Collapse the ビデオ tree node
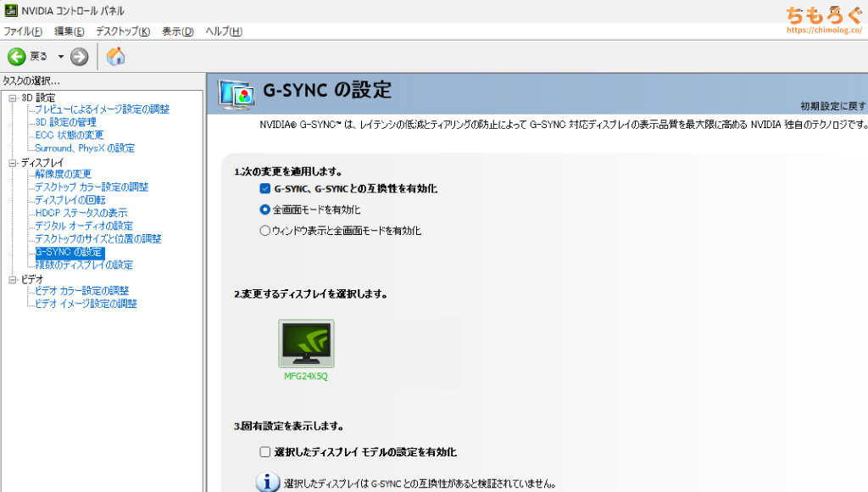 (12, 280)
